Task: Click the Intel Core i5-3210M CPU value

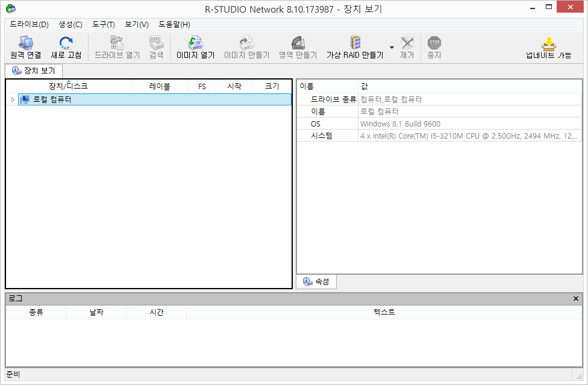Action: click(469, 136)
